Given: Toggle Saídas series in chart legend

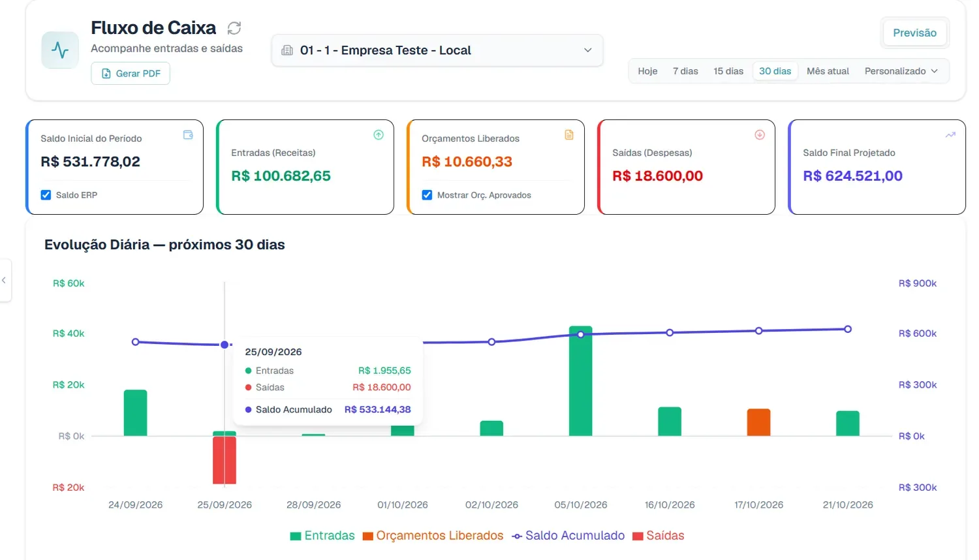Looking at the screenshot, I should [659, 536].
